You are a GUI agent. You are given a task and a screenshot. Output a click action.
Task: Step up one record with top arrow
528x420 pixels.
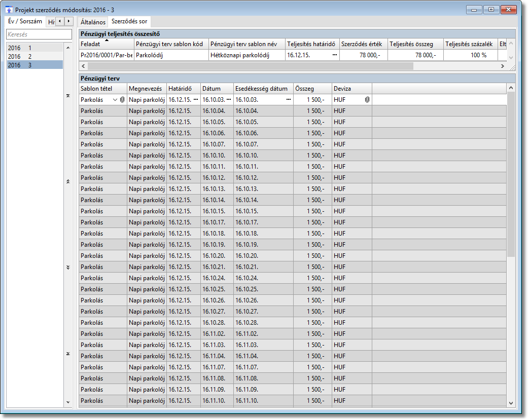68,48
